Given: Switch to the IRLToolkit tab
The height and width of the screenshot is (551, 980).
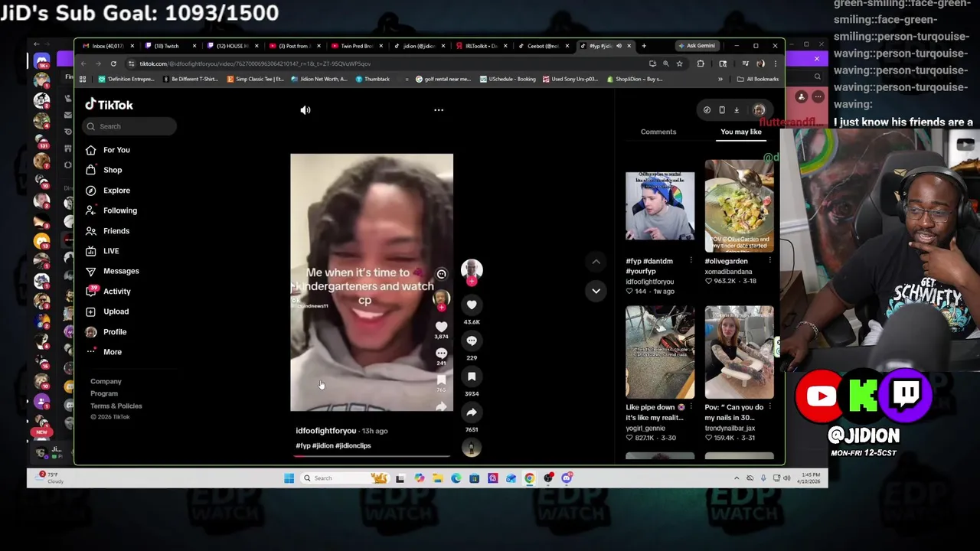Looking at the screenshot, I should (x=480, y=46).
